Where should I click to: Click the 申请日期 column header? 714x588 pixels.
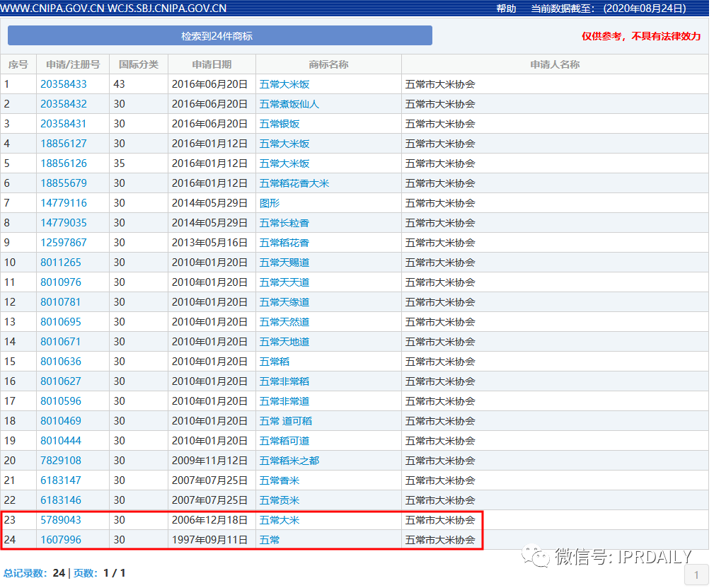tap(212, 64)
